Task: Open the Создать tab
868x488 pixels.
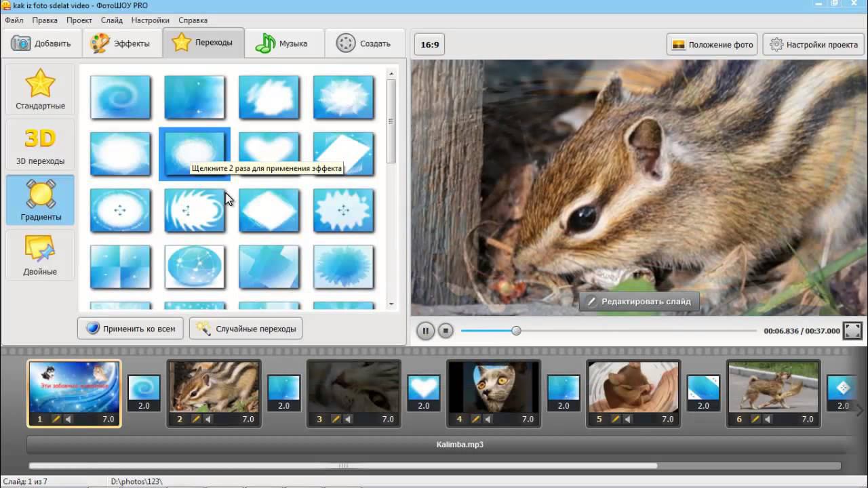Action: click(x=364, y=43)
